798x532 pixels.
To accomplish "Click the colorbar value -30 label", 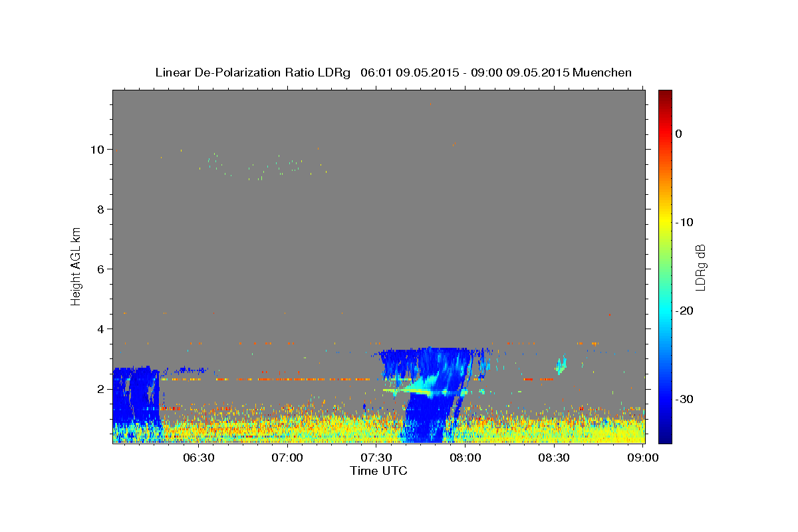I will pyautogui.click(x=685, y=399).
